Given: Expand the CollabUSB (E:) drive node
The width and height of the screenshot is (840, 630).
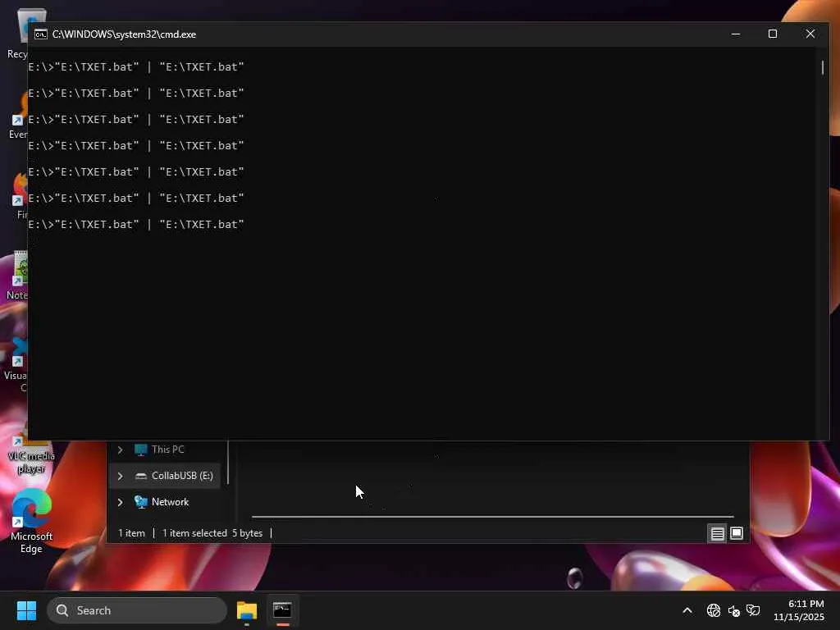Looking at the screenshot, I should pos(120,476).
